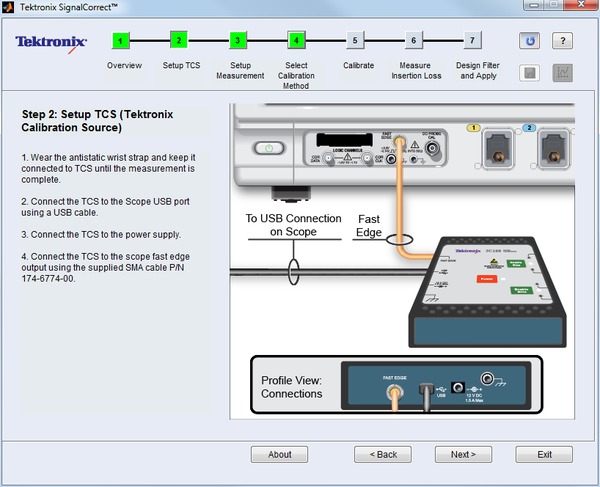This screenshot has width=600, height=487.
Task: Click the Tektronix logo
Action: point(51,44)
